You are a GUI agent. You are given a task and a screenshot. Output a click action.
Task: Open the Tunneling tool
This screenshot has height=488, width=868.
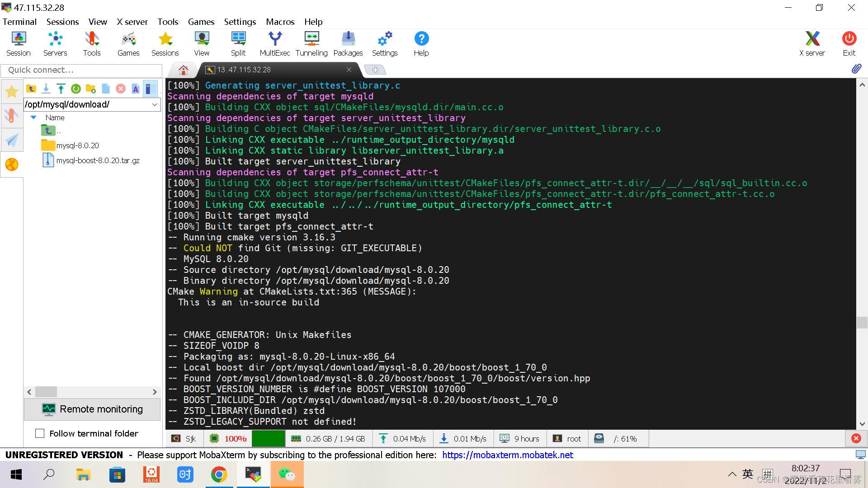pyautogui.click(x=311, y=44)
